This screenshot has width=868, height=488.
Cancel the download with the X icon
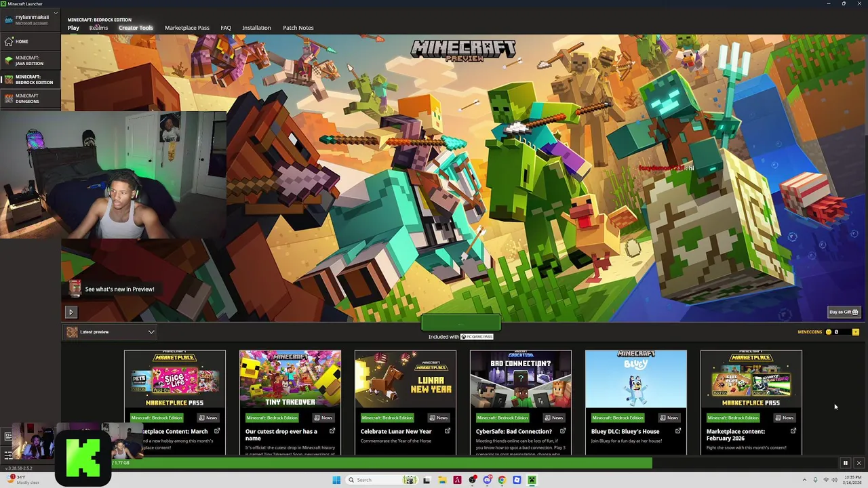coord(859,463)
